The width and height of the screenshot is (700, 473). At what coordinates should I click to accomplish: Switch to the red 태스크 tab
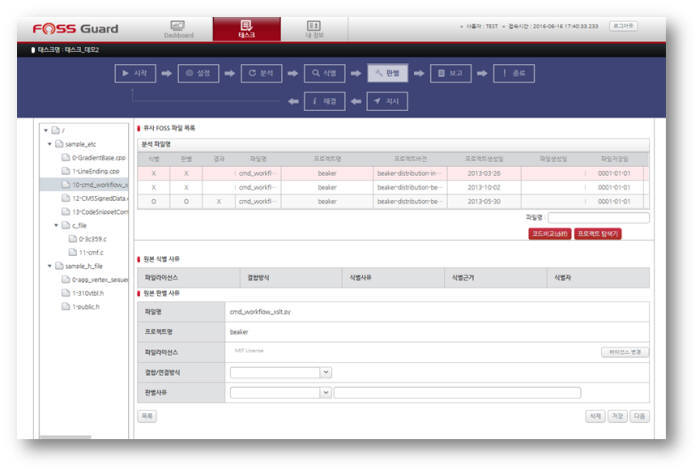(x=246, y=28)
